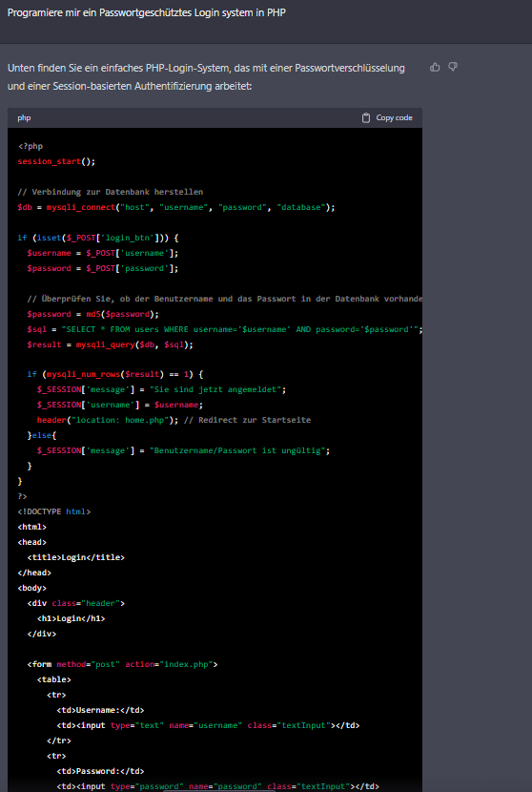The image size is (532, 792).
Task: Click the 'session_start();' code line
Action: tap(56, 161)
